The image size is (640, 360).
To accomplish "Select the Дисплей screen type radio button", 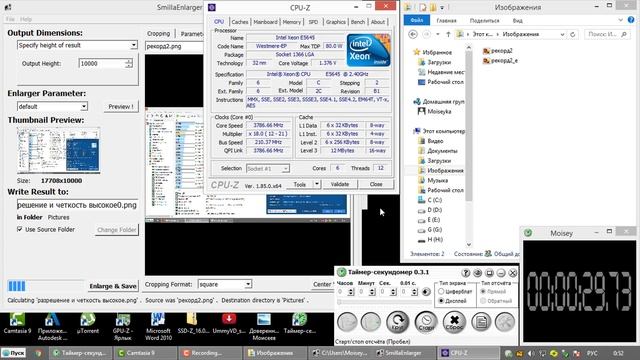I will pos(441,301).
